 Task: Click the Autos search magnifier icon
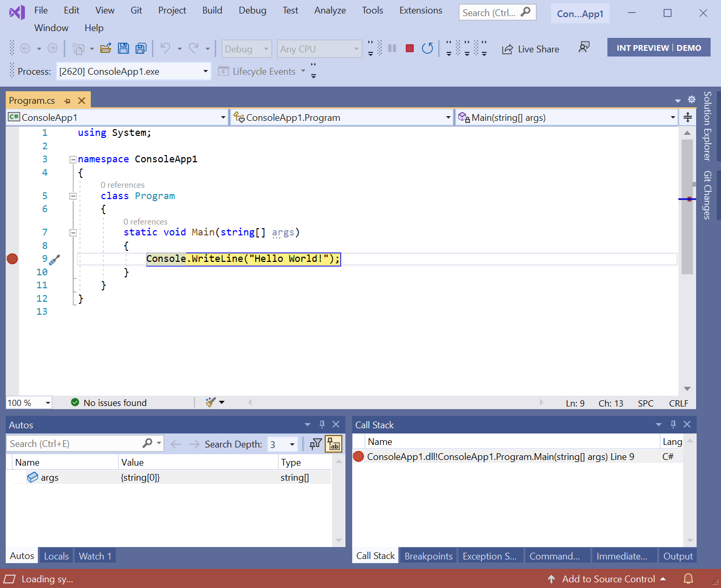click(x=147, y=443)
